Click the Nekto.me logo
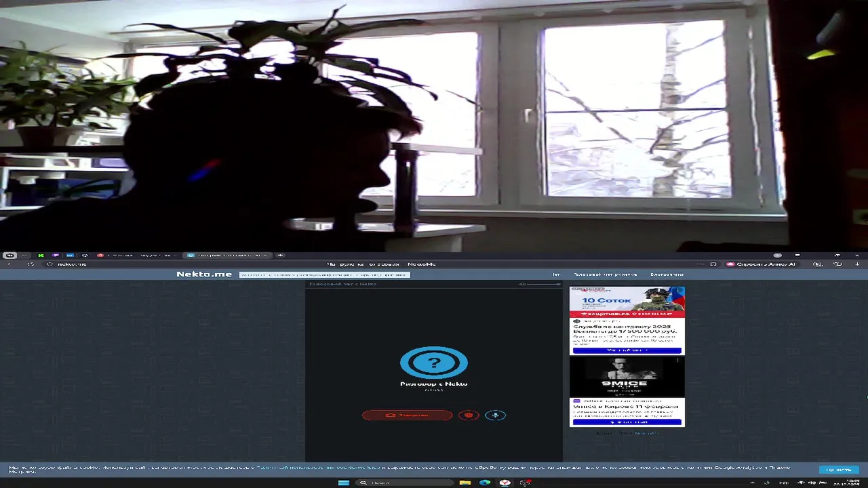The height and width of the screenshot is (488, 868). coord(204,274)
